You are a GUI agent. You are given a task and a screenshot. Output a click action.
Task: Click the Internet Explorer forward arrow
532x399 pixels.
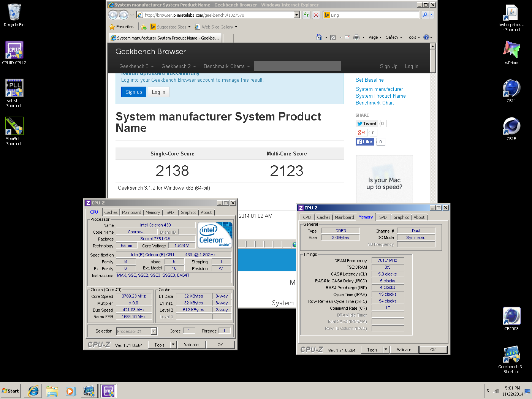coord(123,15)
